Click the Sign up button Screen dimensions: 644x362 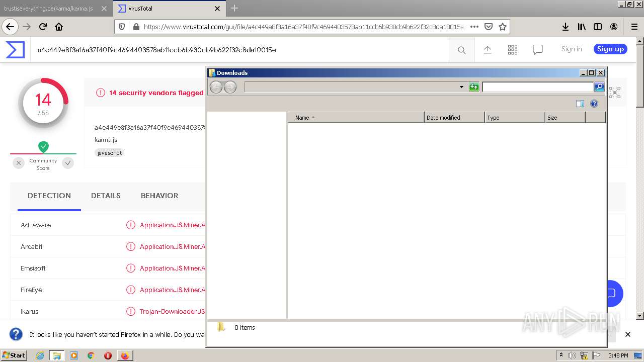tap(610, 49)
